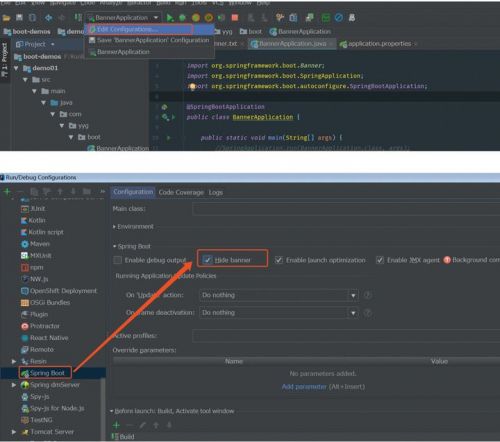Click BannerApplication class name in the code
The height and width of the screenshot is (442, 500).
pyautogui.click(x=263, y=117)
